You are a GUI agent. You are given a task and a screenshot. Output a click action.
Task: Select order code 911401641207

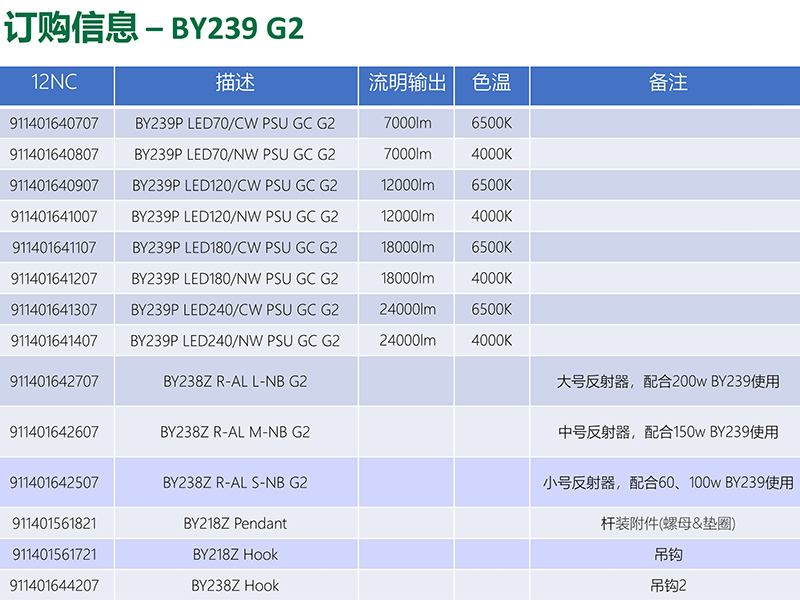54,279
